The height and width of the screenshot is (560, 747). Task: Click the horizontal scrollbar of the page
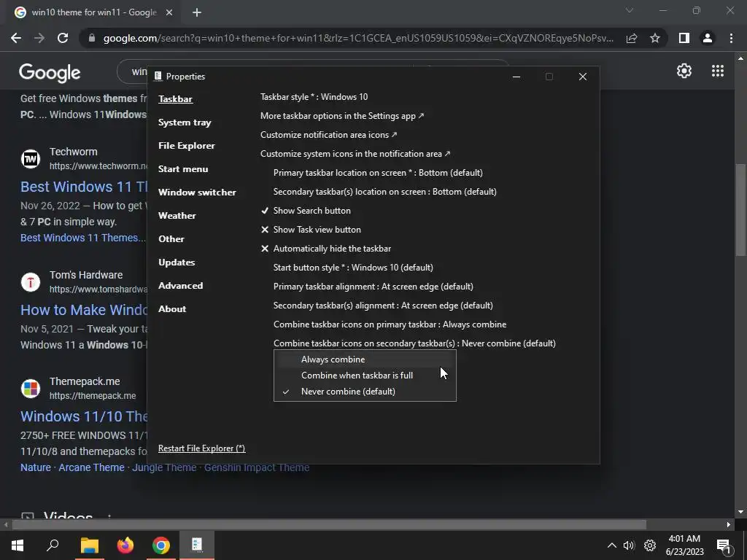click(329, 525)
